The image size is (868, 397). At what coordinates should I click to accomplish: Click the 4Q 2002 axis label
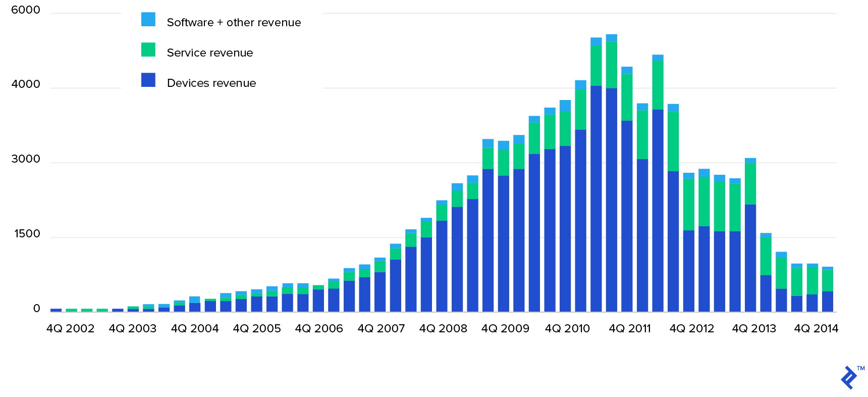(71, 328)
